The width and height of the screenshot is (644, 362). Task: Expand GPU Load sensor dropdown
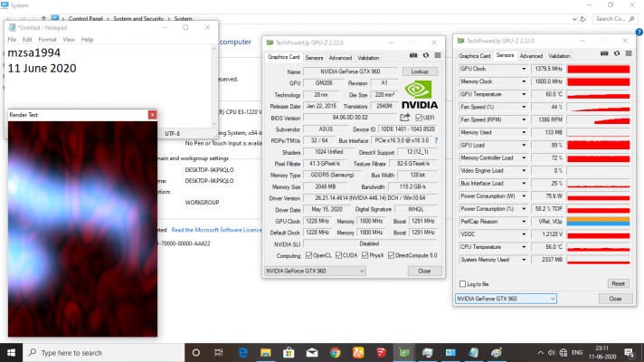coord(524,146)
